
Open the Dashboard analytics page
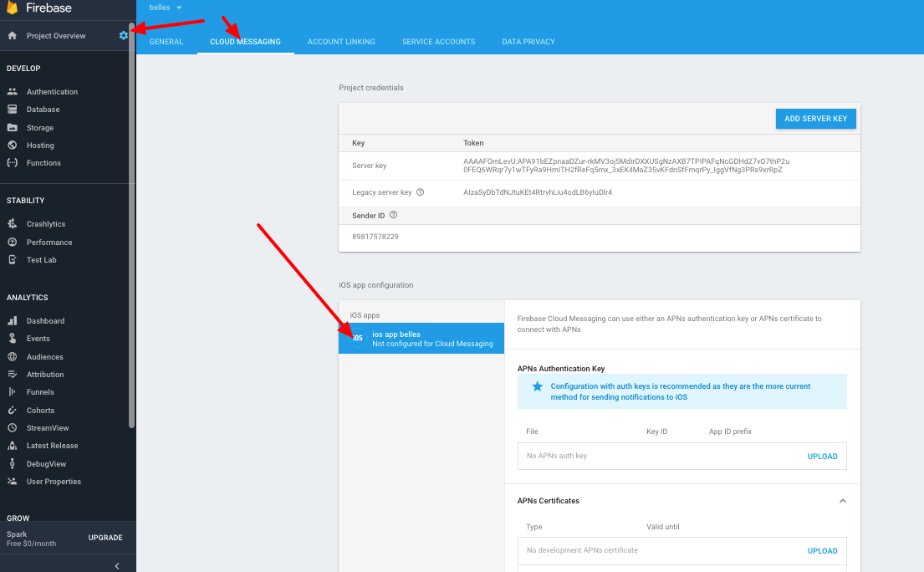pos(45,321)
